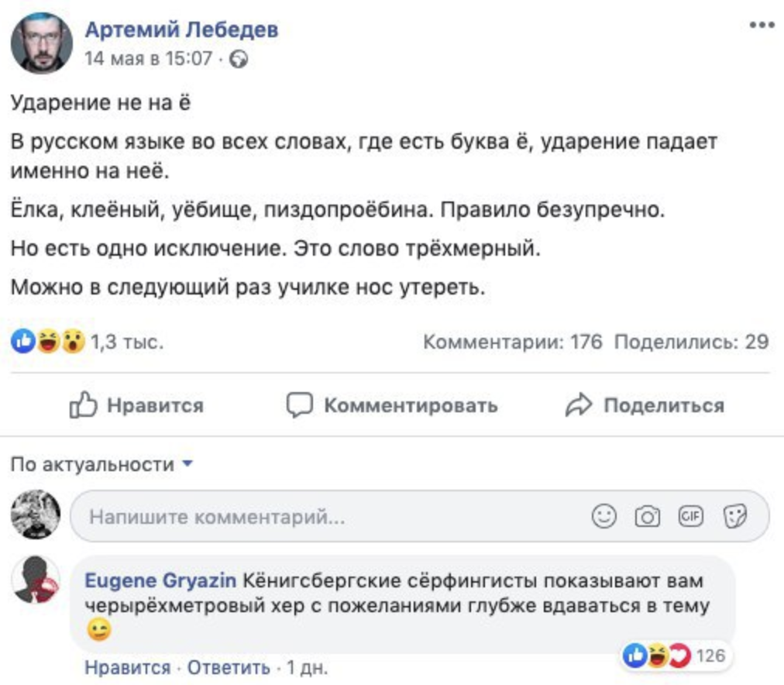This screenshot has width=784, height=685.
Task: Reply to comment with Ответить
Action: coord(229,668)
